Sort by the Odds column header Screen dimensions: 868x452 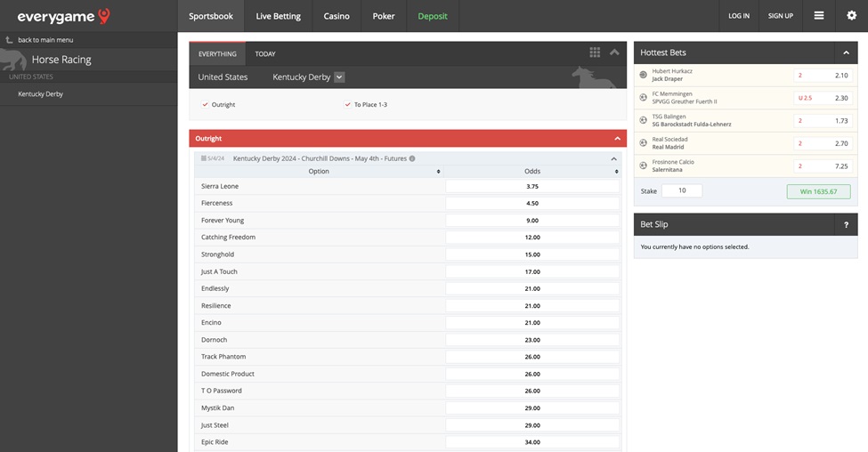point(532,172)
